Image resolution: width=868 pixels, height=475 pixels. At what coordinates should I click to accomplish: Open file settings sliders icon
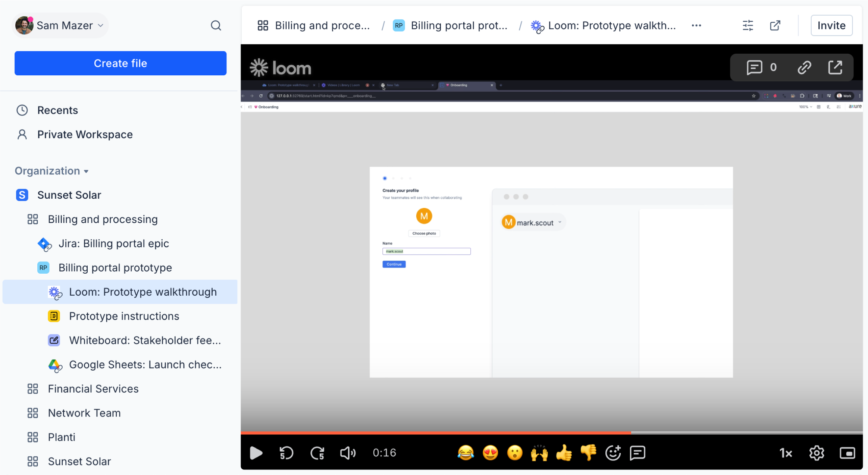coord(748,25)
